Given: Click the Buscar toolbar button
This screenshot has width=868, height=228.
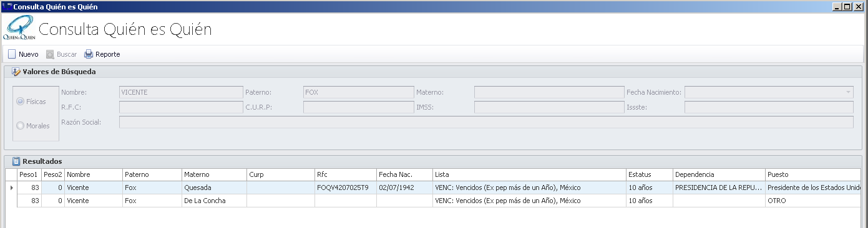Looking at the screenshot, I should [61, 54].
